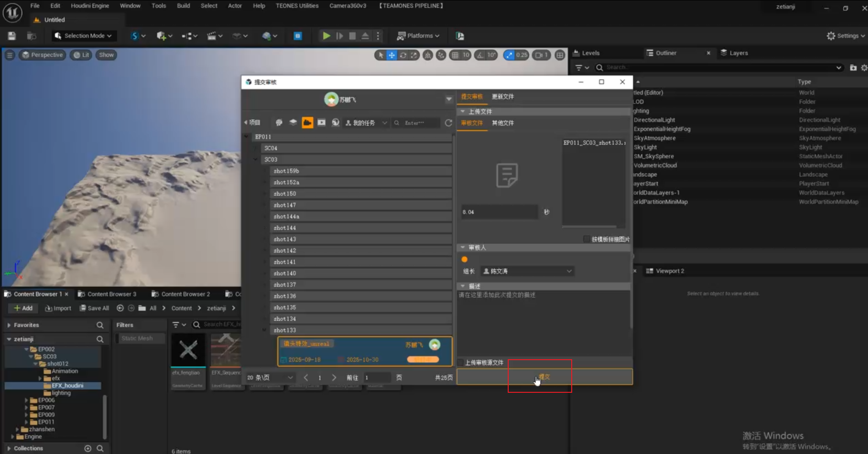Click Save All in Content Browser
The width and height of the screenshot is (868, 454).
pos(94,308)
